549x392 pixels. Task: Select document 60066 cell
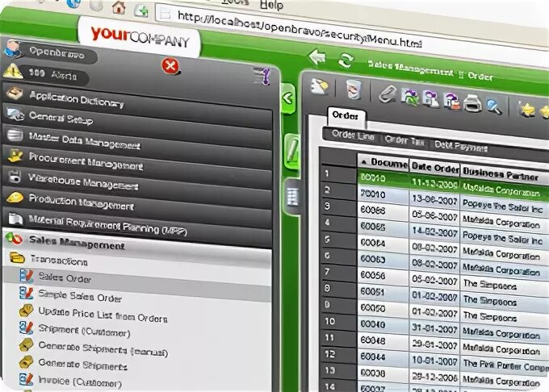(x=373, y=211)
